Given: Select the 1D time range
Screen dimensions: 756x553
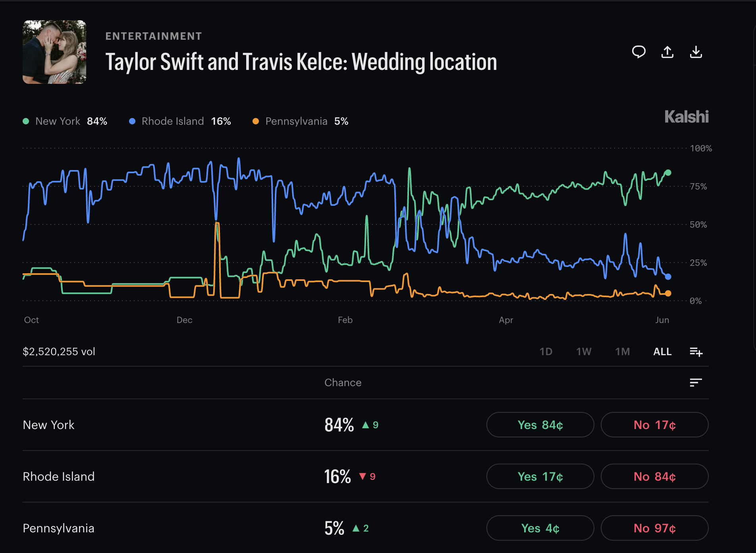Looking at the screenshot, I should point(546,352).
